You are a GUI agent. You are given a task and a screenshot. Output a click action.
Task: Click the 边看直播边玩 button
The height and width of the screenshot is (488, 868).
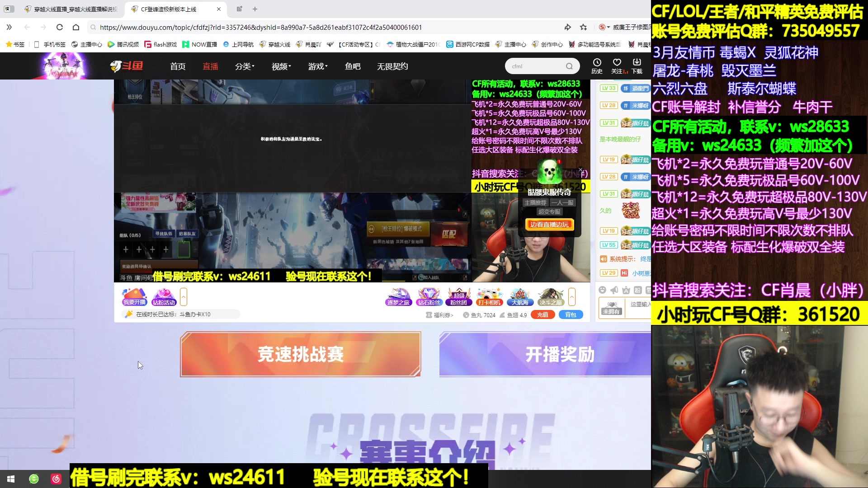click(x=549, y=225)
